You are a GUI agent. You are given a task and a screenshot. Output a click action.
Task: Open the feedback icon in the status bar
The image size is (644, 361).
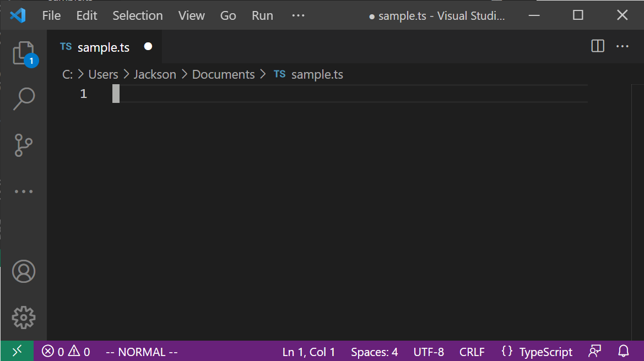coord(594,351)
